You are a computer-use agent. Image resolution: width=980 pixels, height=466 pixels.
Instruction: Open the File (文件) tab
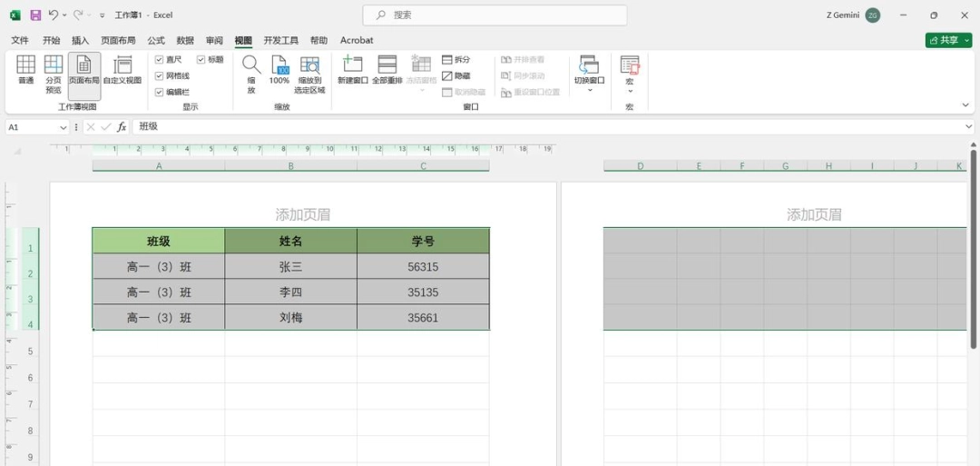point(20,40)
